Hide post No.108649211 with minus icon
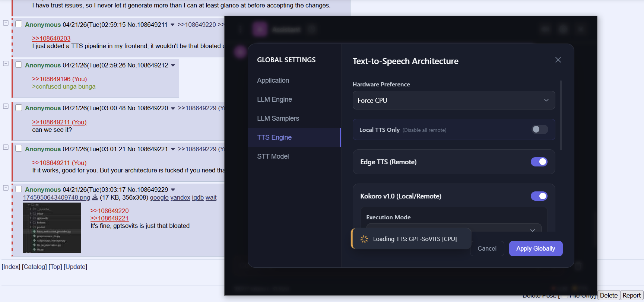The width and height of the screenshot is (644, 302). tap(6, 23)
